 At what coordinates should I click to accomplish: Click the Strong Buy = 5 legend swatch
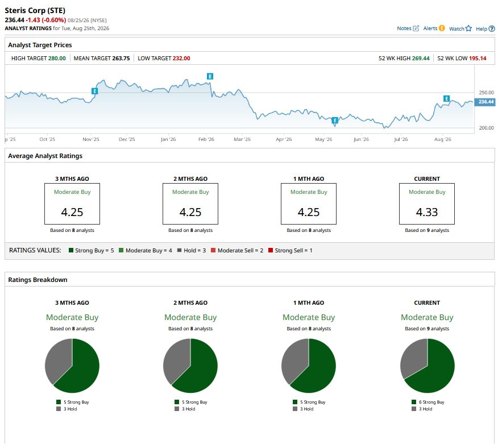tap(71, 250)
